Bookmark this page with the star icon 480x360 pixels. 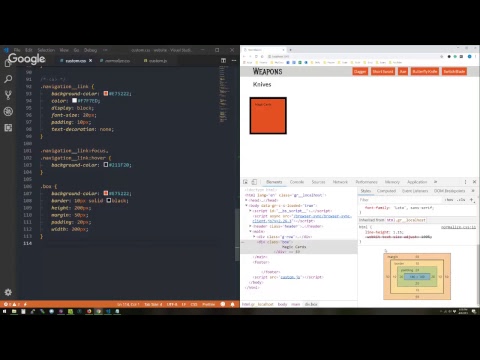[x=442, y=56]
